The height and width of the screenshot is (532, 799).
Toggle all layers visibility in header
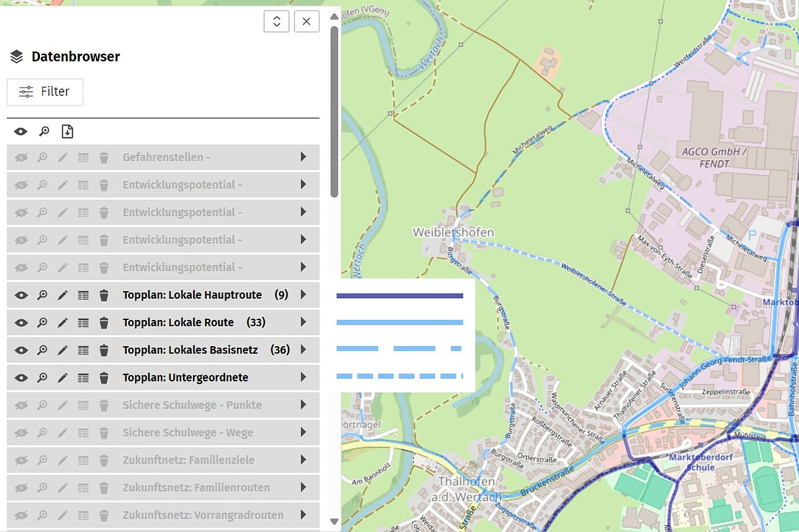[x=21, y=132]
